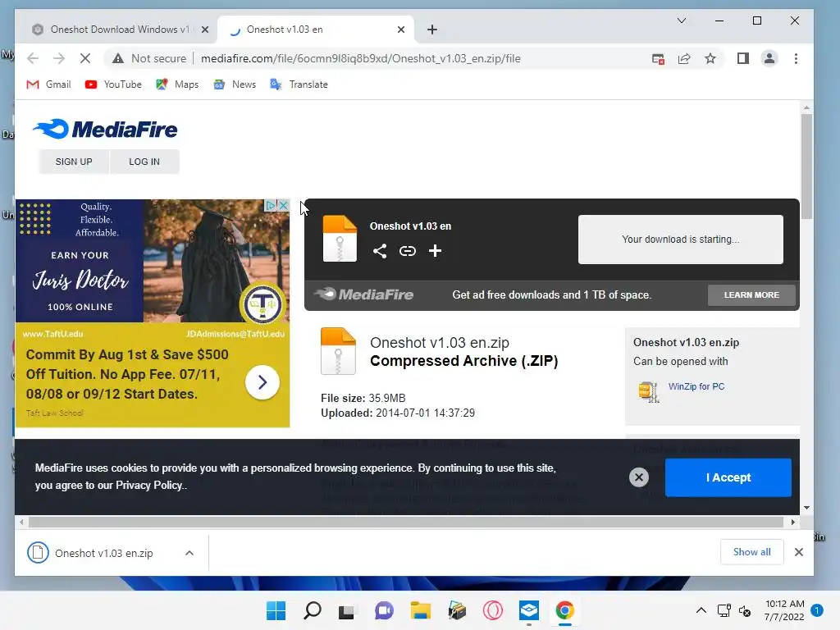Close the Oneshot Download Windows tab
The height and width of the screenshot is (630, 840).
coord(204,30)
